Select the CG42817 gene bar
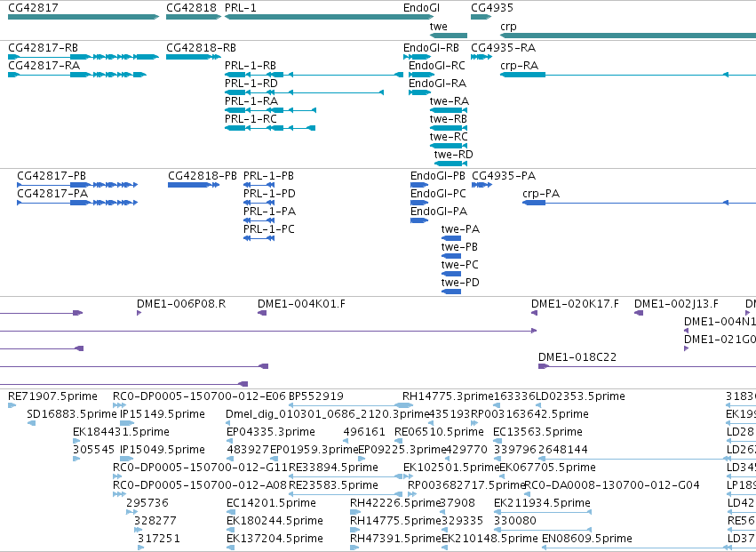Viewport: 756px width, 552px height. pyautogui.click(x=84, y=17)
